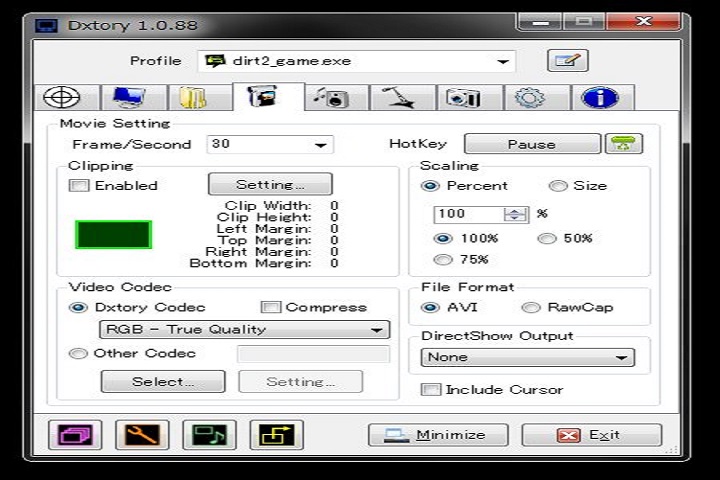
Task: Open the gear advanced settings tab
Action: pyautogui.click(x=536, y=97)
